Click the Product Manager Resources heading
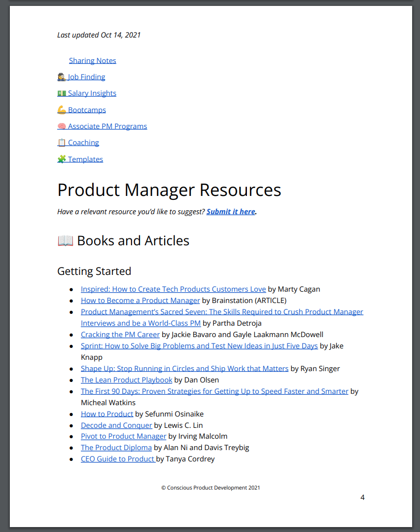The height and width of the screenshot is (532, 420). point(169,190)
